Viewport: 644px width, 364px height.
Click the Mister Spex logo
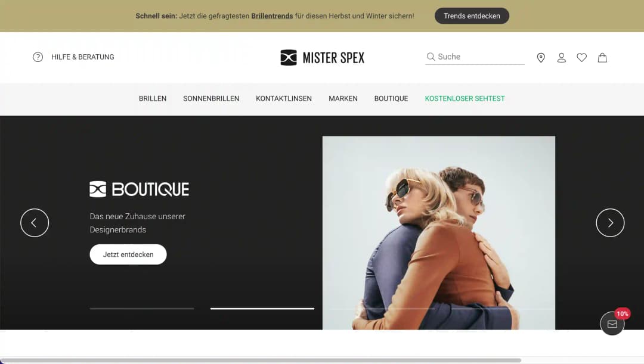pyautogui.click(x=322, y=58)
